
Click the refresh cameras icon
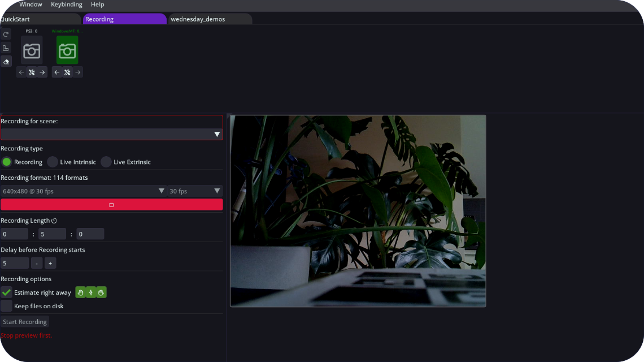click(6, 35)
